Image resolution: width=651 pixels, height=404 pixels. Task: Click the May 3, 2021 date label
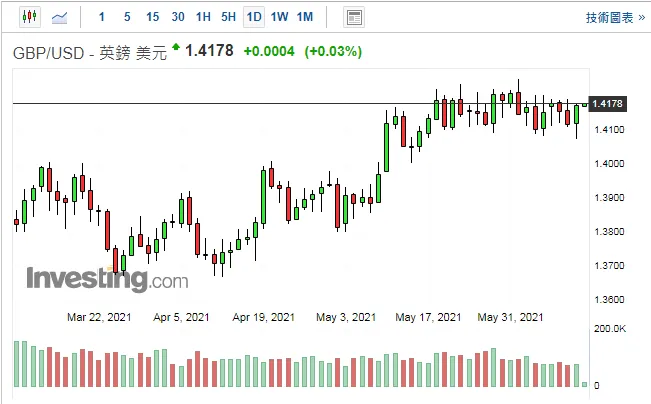point(346,318)
